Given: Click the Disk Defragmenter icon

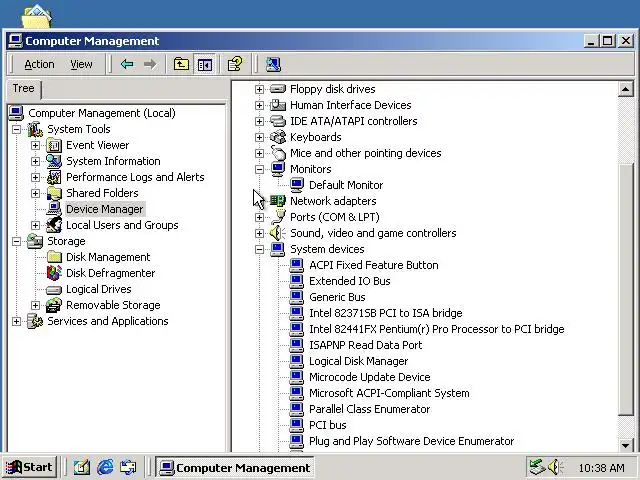Looking at the screenshot, I should pyautogui.click(x=54, y=273).
